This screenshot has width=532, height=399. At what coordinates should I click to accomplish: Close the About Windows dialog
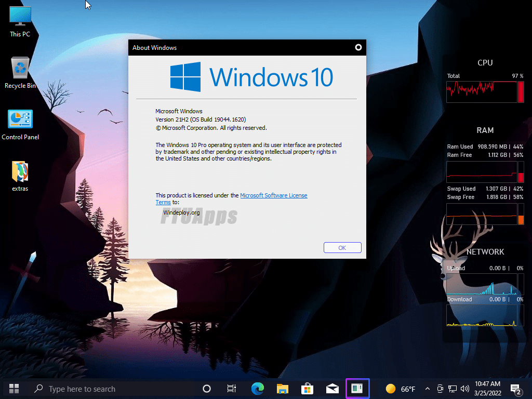coord(358,47)
